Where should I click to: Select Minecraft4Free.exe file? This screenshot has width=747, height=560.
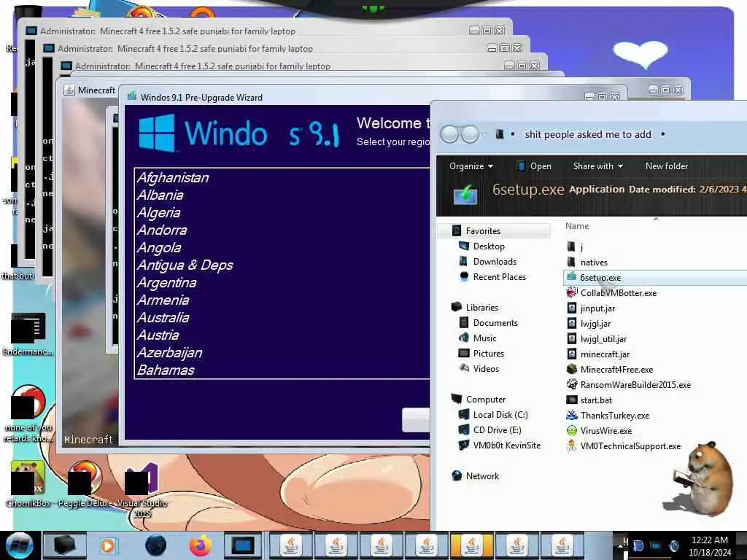point(616,369)
